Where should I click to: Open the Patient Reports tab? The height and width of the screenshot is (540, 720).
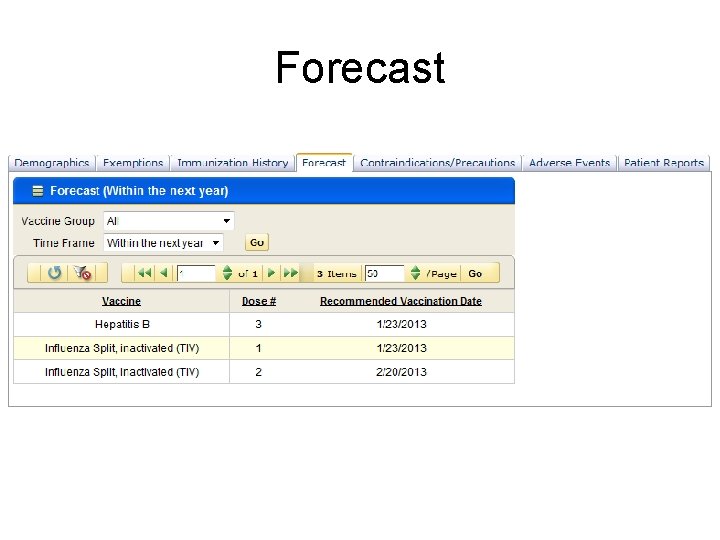(664, 163)
